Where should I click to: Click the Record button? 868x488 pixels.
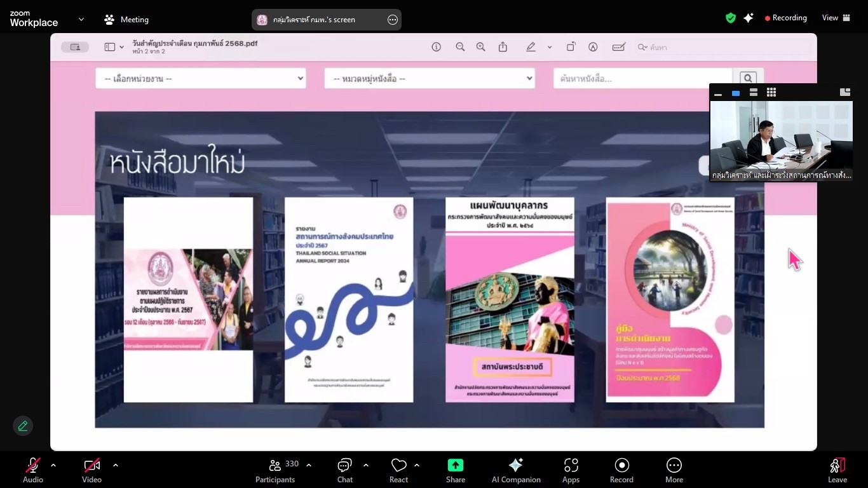tap(621, 470)
